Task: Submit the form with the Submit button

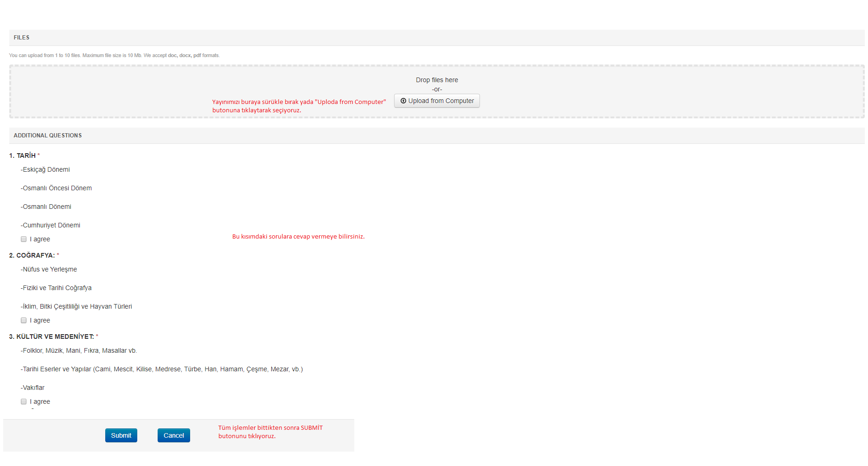Action: pos(121,435)
